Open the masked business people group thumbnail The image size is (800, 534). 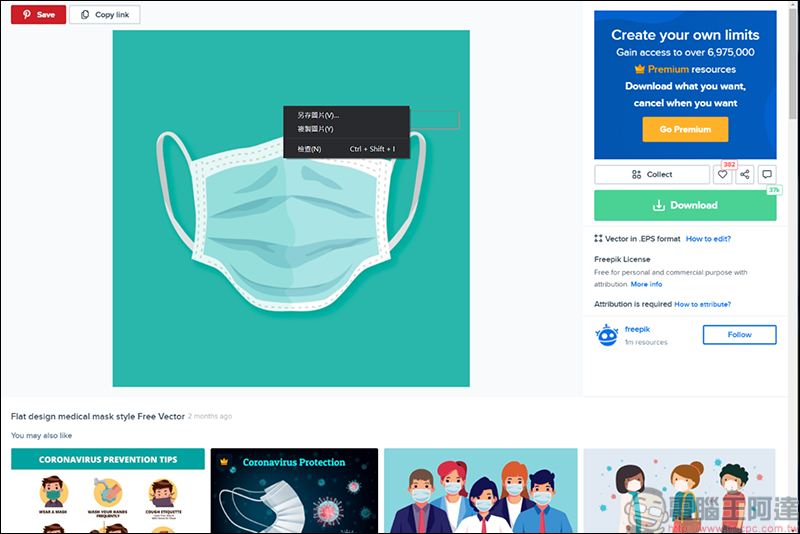(480, 491)
